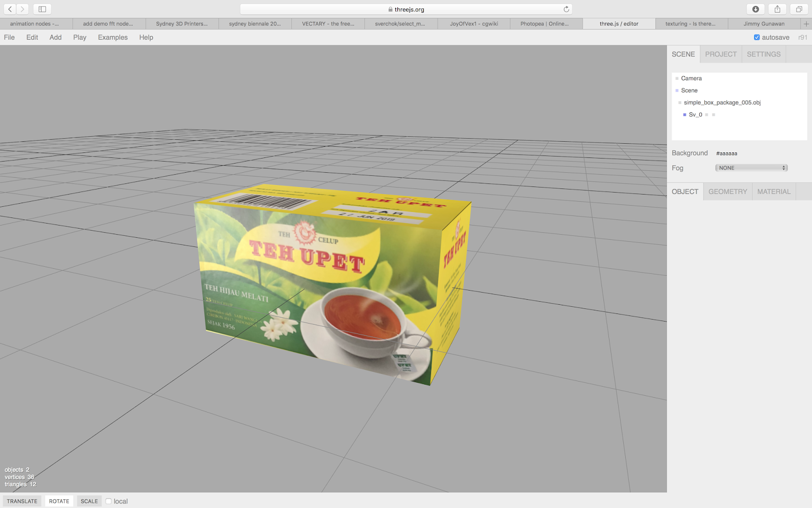Click the second grey square after Sv_0

coord(714,115)
